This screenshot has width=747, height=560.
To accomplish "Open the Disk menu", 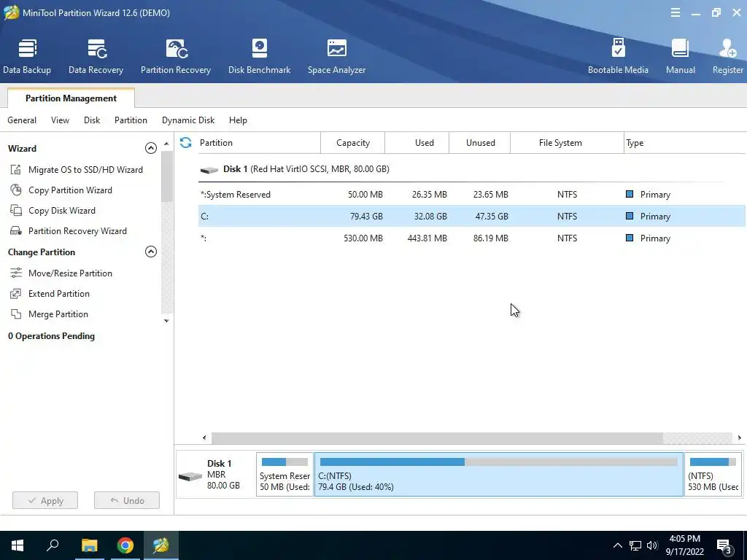I will pyautogui.click(x=92, y=120).
